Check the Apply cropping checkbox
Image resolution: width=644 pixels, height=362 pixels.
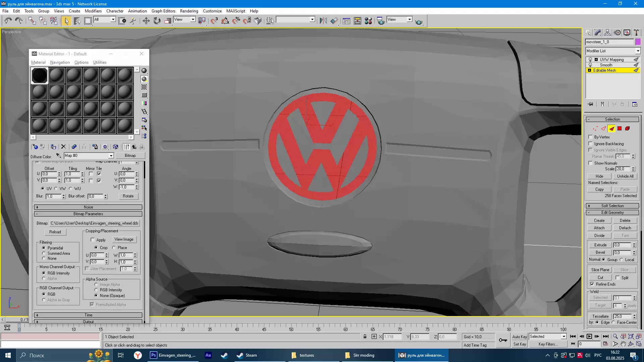(x=93, y=240)
